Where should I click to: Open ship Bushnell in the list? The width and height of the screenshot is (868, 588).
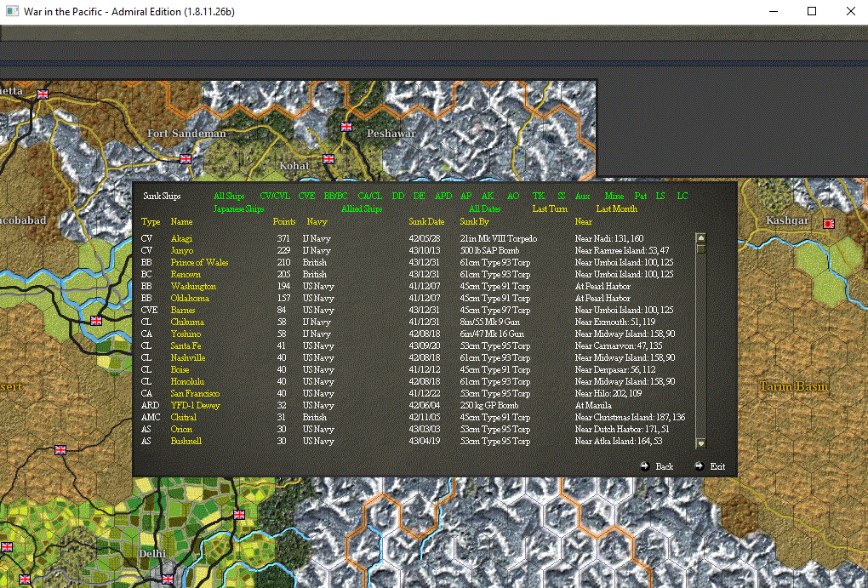[x=186, y=442]
